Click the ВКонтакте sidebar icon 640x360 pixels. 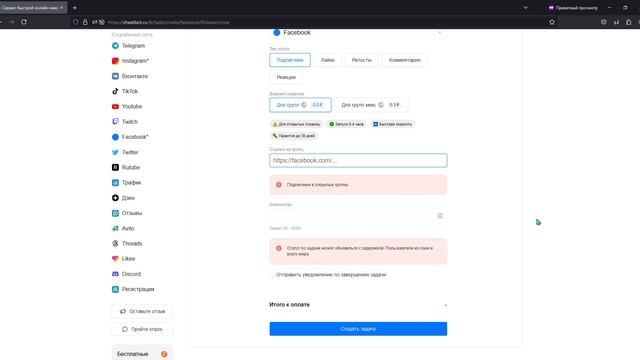[x=115, y=76]
